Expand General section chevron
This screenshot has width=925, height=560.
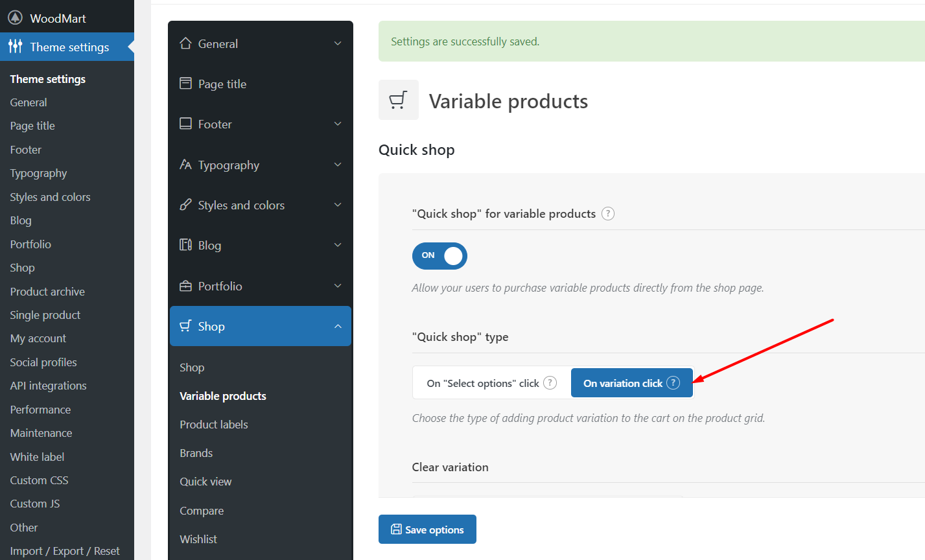(338, 43)
